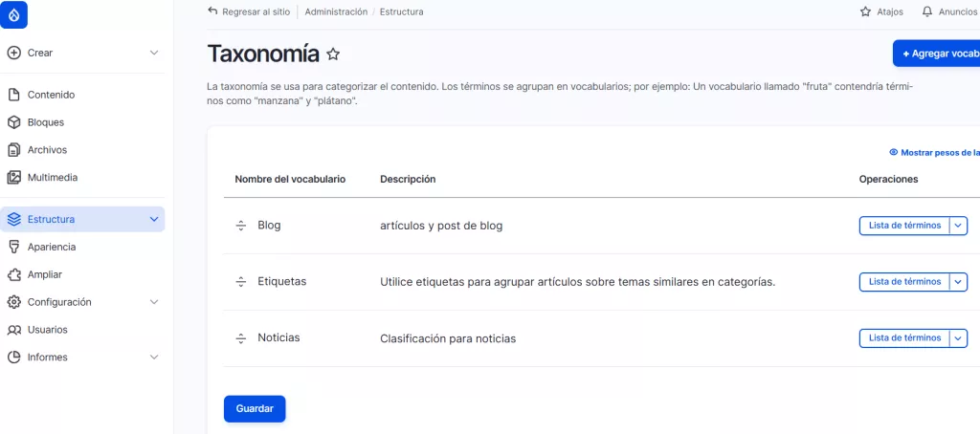980x434 pixels.
Task: Star the Taxonomía page as shortcut
Action: coord(333,54)
